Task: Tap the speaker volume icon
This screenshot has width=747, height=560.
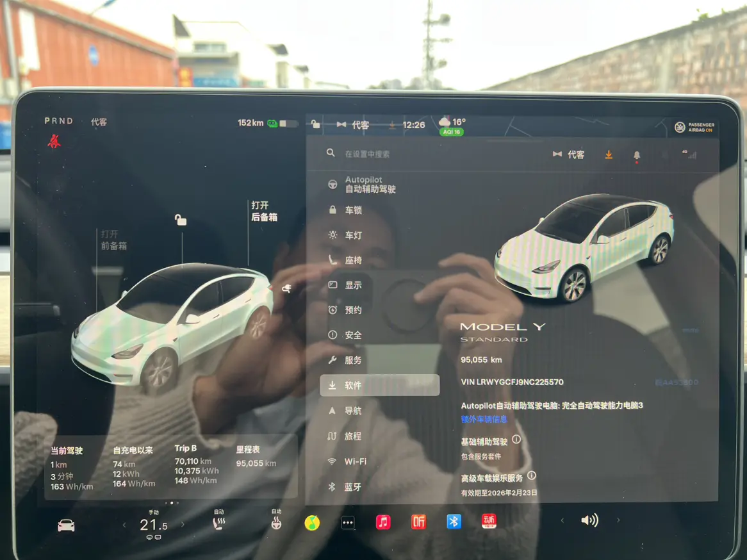Action: [589, 520]
